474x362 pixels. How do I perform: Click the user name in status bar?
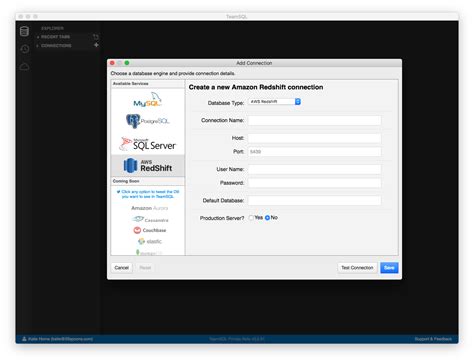pyautogui.click(x=60, y=339)
